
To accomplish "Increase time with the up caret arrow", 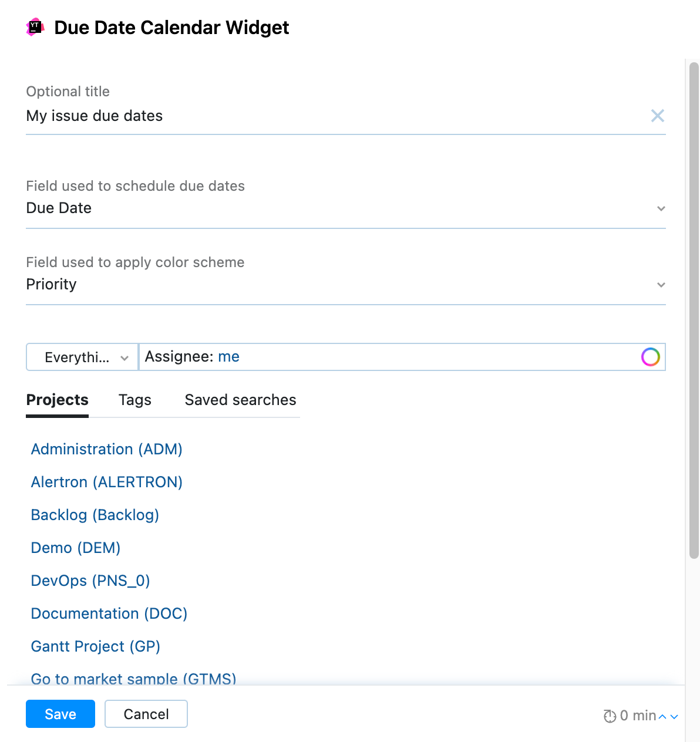I will (662, 716).
